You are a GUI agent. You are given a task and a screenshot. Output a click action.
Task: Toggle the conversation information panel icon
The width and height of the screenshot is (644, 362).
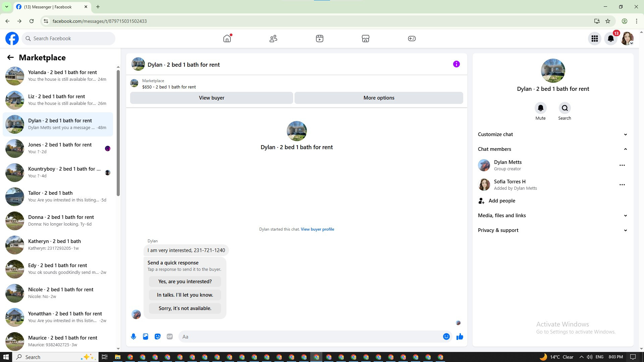click(x=456, y=64)
